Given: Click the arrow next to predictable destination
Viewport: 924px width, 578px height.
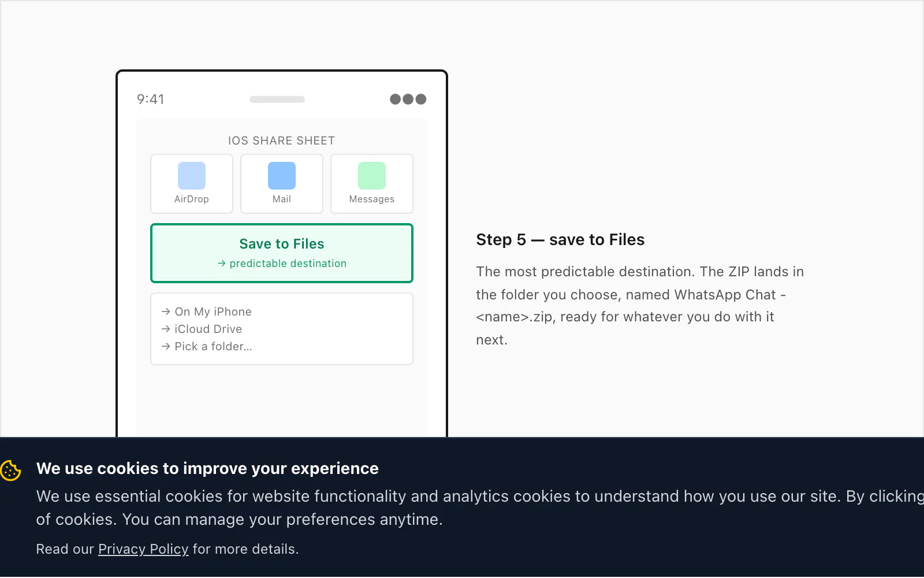Looking at the screenshot, I should pyautogui.click(x=222, y=264).
